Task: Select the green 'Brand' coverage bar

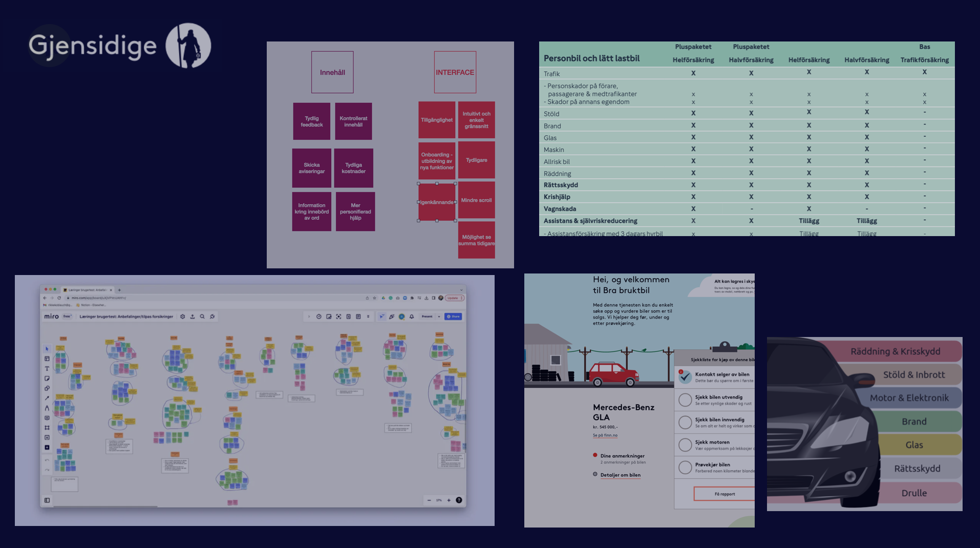Action: [x=914, y=421]
